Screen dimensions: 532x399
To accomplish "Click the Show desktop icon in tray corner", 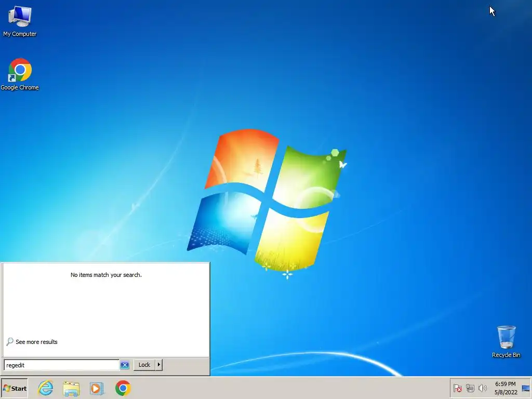I will 526,388.
